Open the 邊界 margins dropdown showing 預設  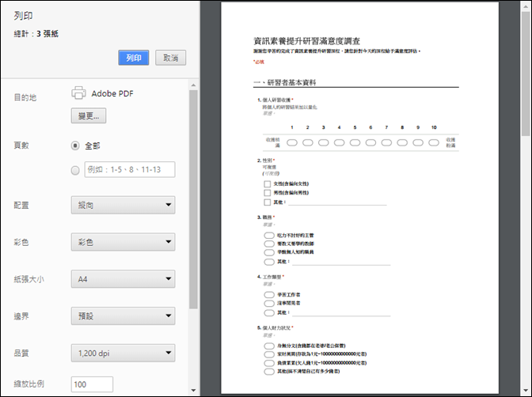point(123,316)
